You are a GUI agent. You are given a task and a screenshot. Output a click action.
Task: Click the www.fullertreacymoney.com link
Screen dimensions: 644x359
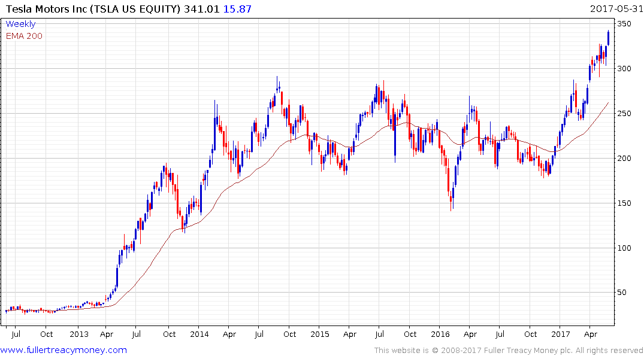[x=64, y=350]
